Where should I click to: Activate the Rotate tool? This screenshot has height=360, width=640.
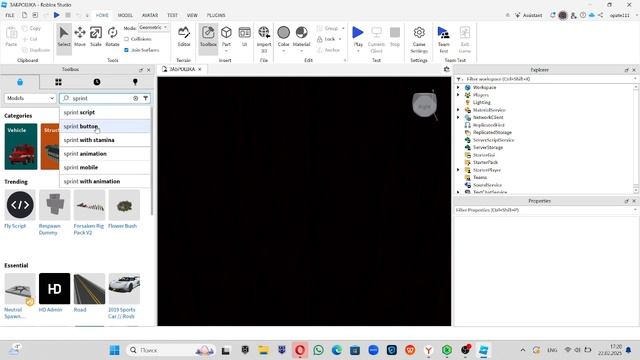[112, 37]
